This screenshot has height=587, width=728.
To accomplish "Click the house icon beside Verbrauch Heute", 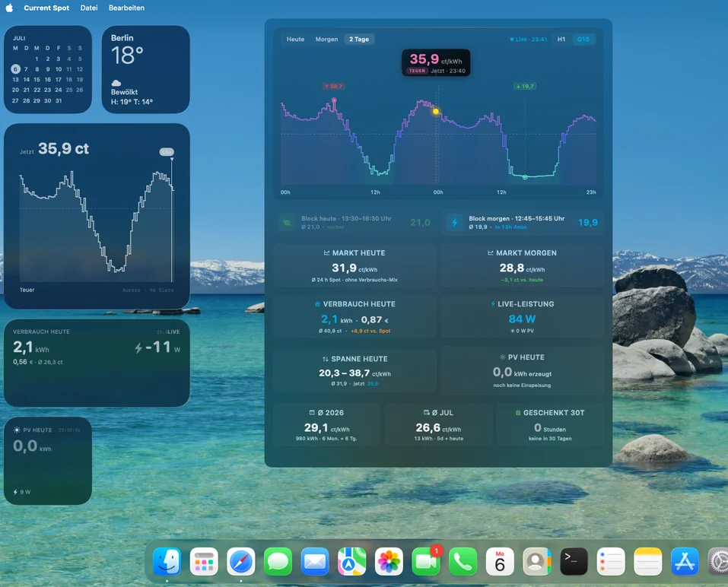I will [317, 304].
